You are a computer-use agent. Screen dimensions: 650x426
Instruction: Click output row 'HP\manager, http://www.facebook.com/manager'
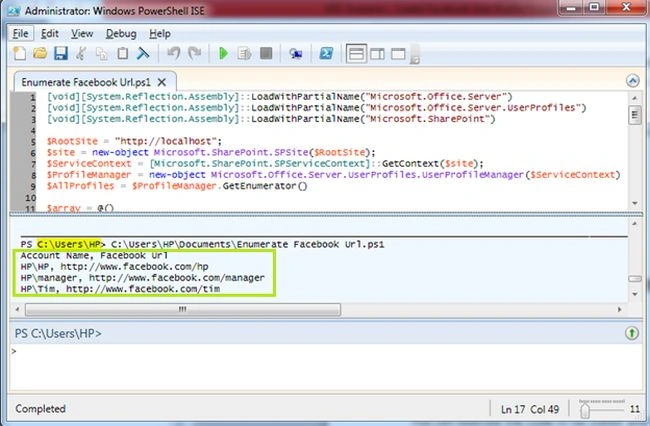click(142, 278)
